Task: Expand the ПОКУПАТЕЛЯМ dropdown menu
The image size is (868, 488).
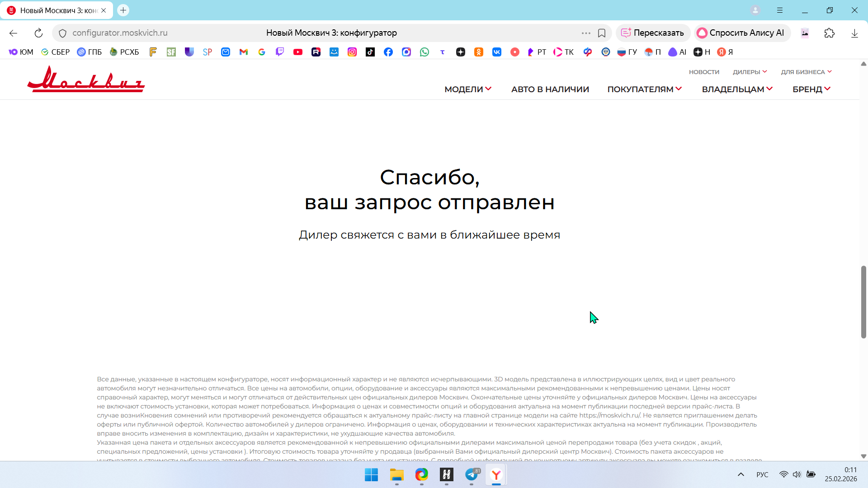Action: [x=644, y=89]
